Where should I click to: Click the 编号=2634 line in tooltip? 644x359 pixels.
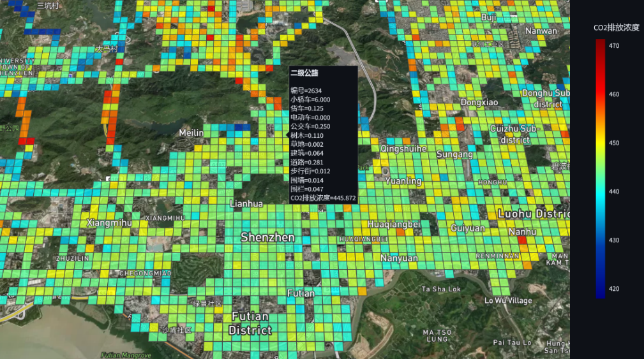(x=306, y=91)
